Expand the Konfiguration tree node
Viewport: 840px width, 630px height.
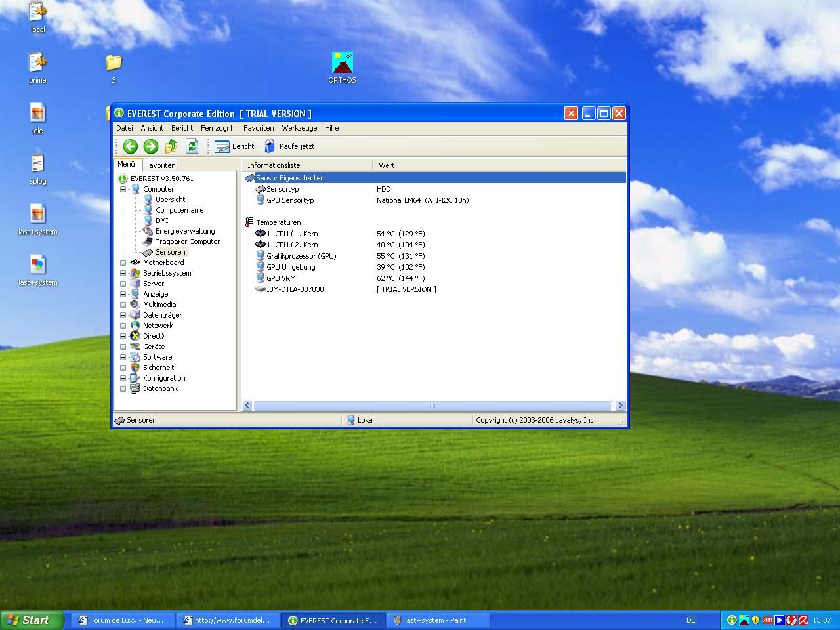coord(123,378)
